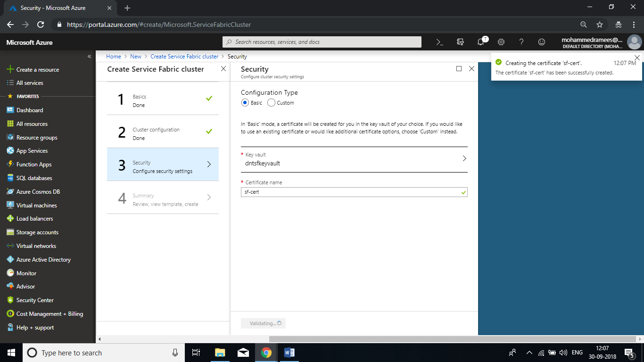Click the Certificate name input field
The width and height of the screenshot is (644, 362).
tap(349, 192)
